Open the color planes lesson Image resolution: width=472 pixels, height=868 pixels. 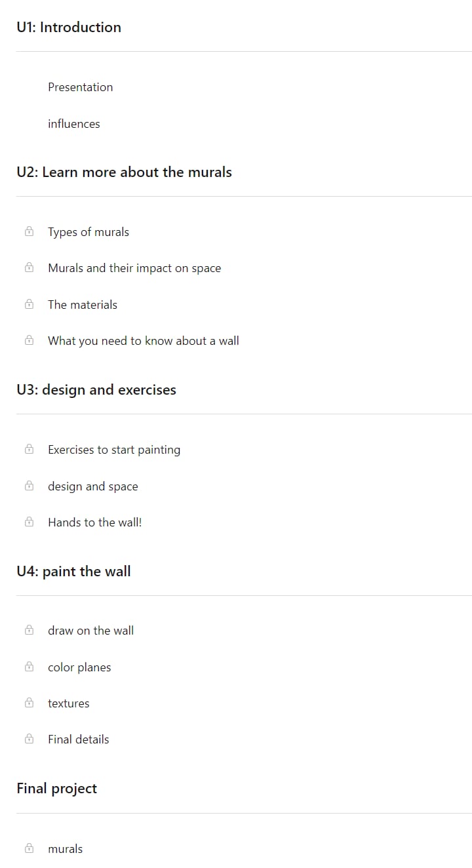tap(79, 667)
